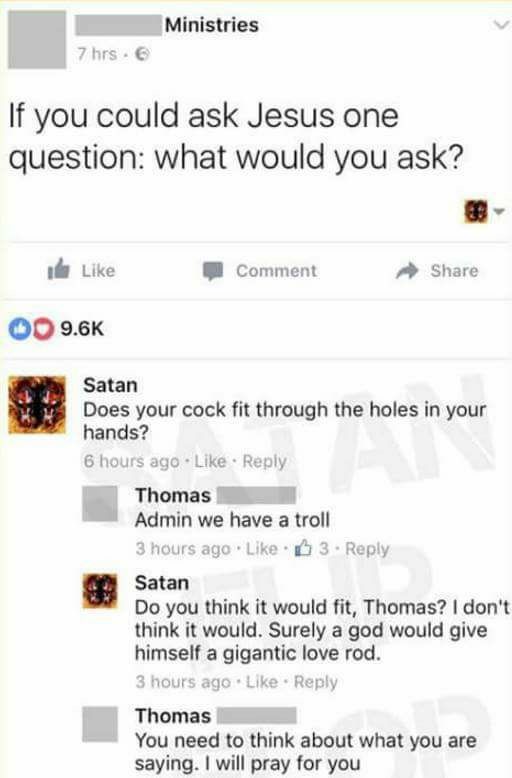This screenshot has width=512, height=778.
Task: Like the 'Admin we have a troll' comment
Action: coord(262,548)
